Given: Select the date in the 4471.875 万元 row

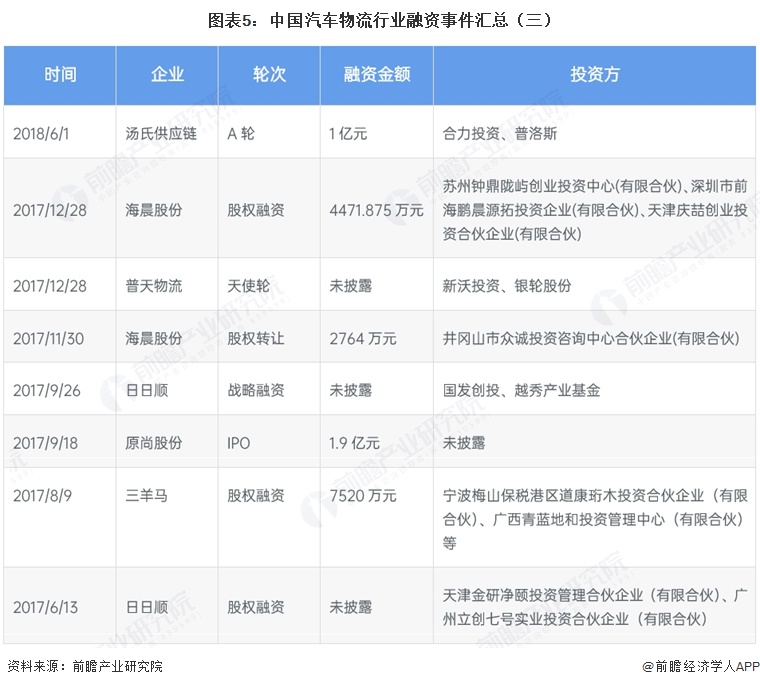Looking at the screenshot, I should [x=50, y=210].
